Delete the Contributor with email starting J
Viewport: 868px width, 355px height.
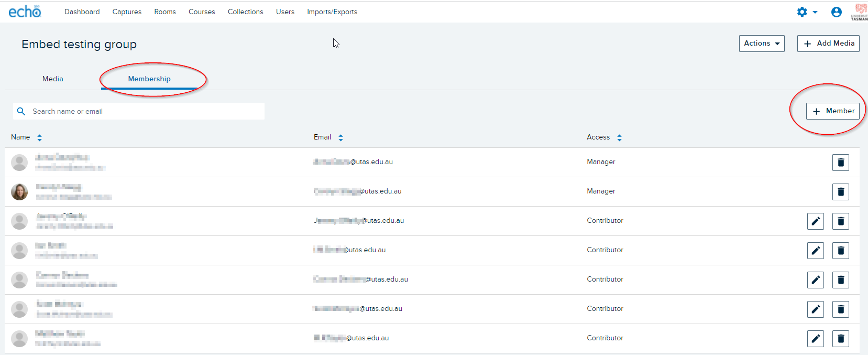(841, 221)
